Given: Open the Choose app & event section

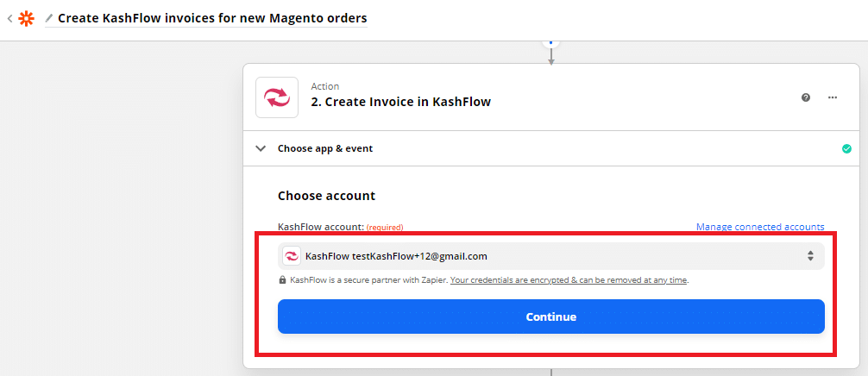Looking at the screenshot, I should pos(325,148).
